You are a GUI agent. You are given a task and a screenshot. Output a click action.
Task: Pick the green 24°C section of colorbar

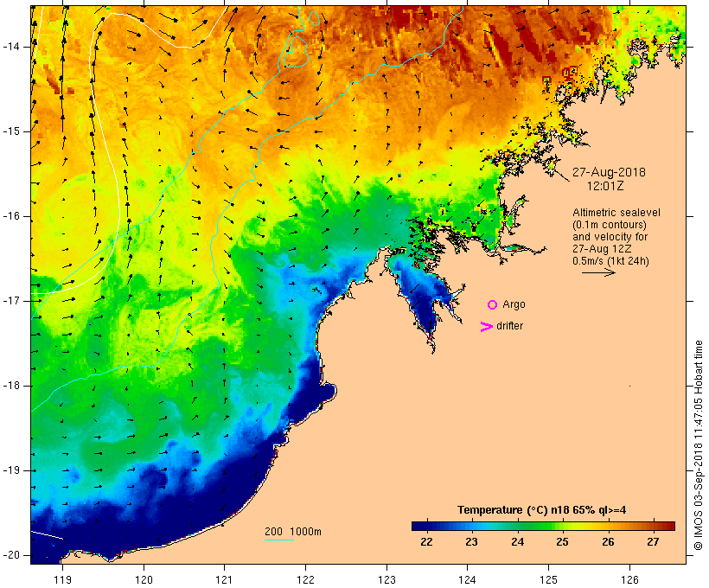coord(518,526)
